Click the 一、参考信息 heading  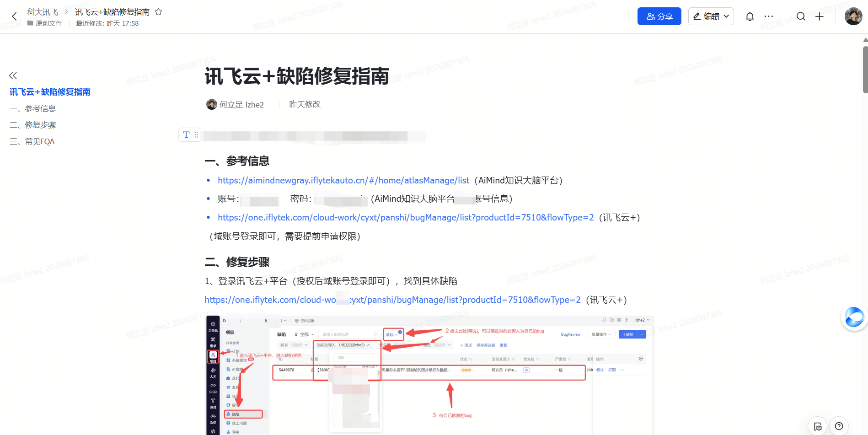pyautogui.click(x=237, y=161)
